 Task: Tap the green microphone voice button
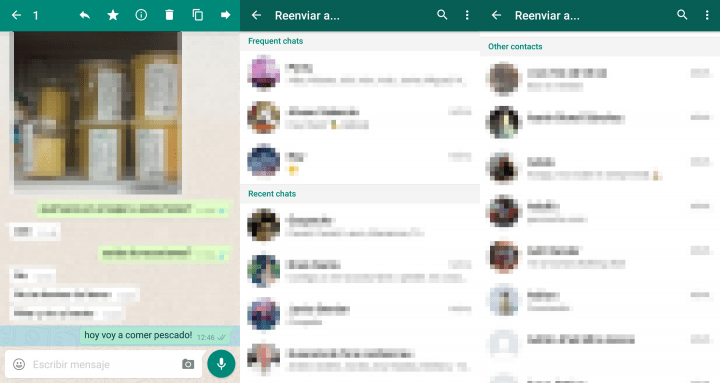pos(221,364)
